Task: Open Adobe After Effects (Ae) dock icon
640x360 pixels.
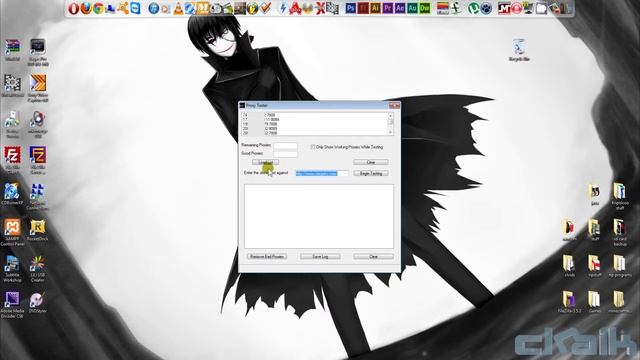Action: click(400, 8)
